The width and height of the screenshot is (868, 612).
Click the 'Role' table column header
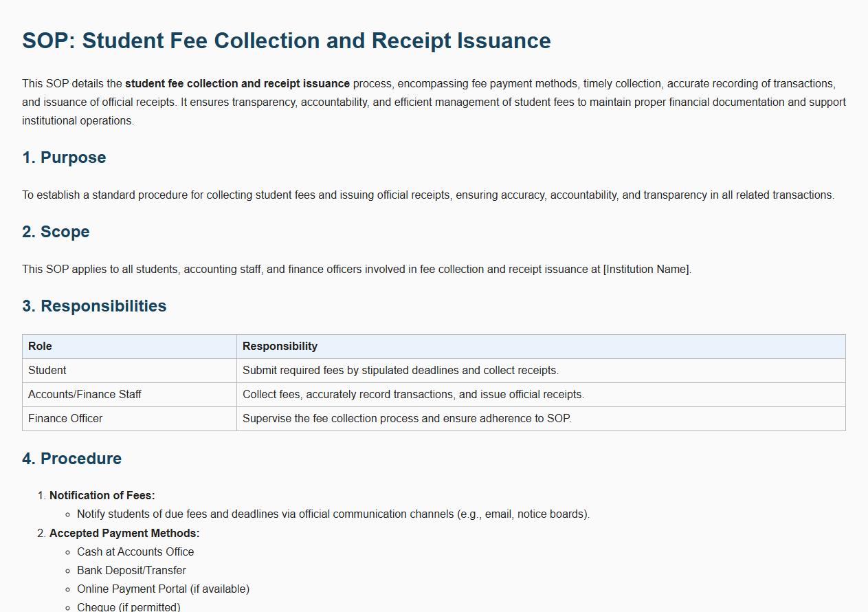point(40,347)
